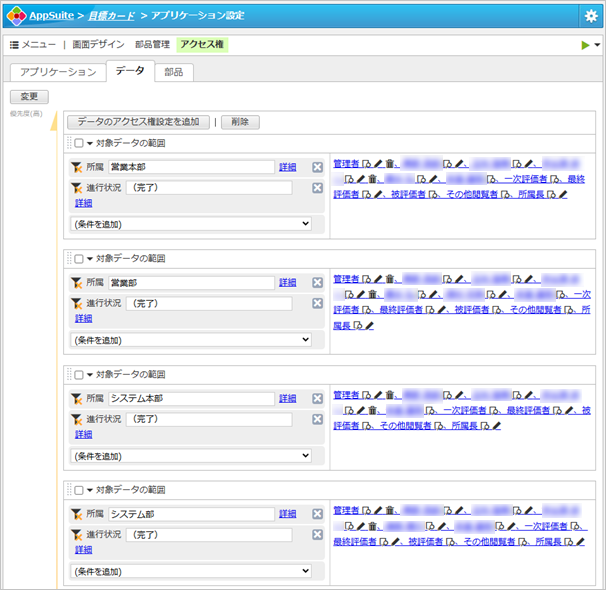Open その他閲覧者 link in 営業本部 block

tap(472, 195)
